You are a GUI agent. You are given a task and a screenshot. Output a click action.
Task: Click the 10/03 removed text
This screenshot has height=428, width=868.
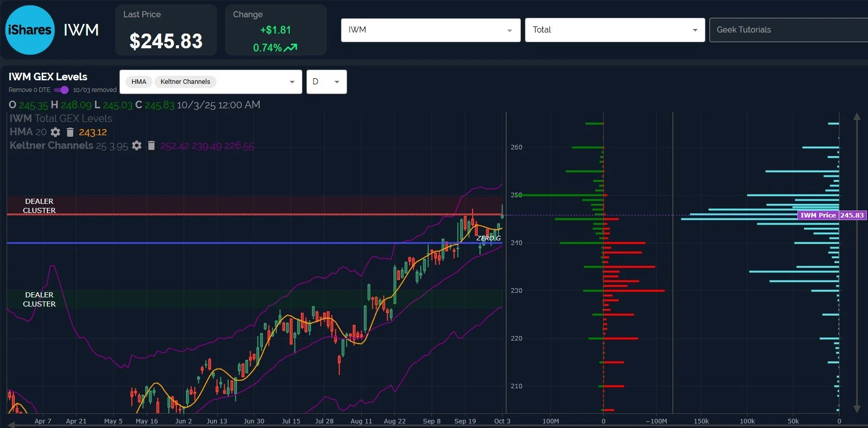coord(95,90)
